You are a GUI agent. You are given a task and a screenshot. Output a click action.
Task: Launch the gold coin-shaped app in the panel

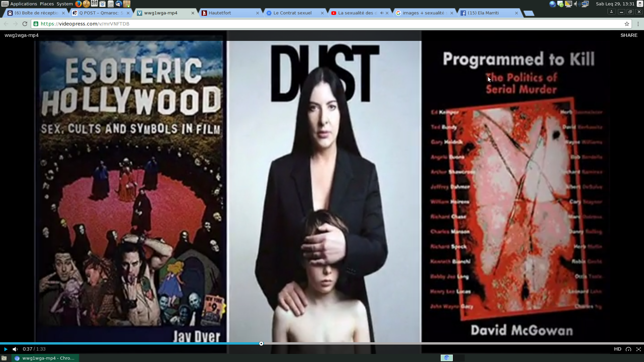pyautogui.click(x=86, y=4)
